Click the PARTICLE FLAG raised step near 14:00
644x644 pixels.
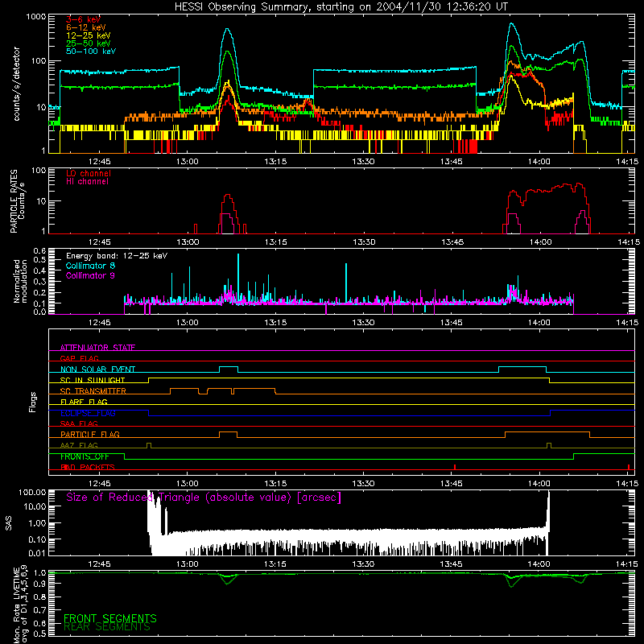(x=547, y=432)
